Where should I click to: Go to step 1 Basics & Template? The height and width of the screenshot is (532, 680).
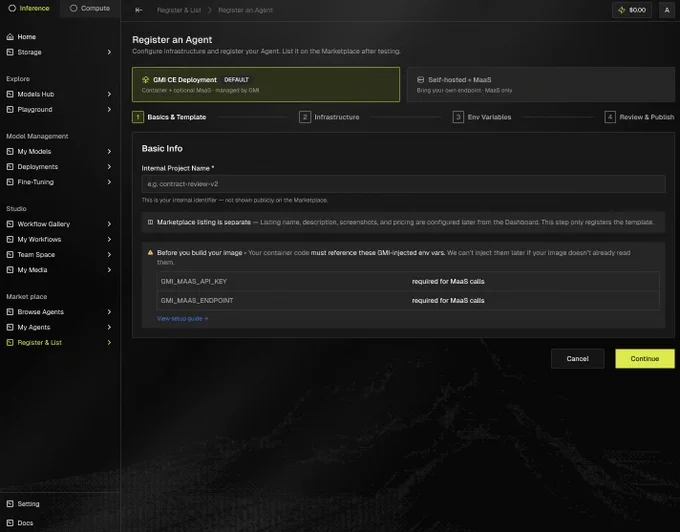pos(170,117)
